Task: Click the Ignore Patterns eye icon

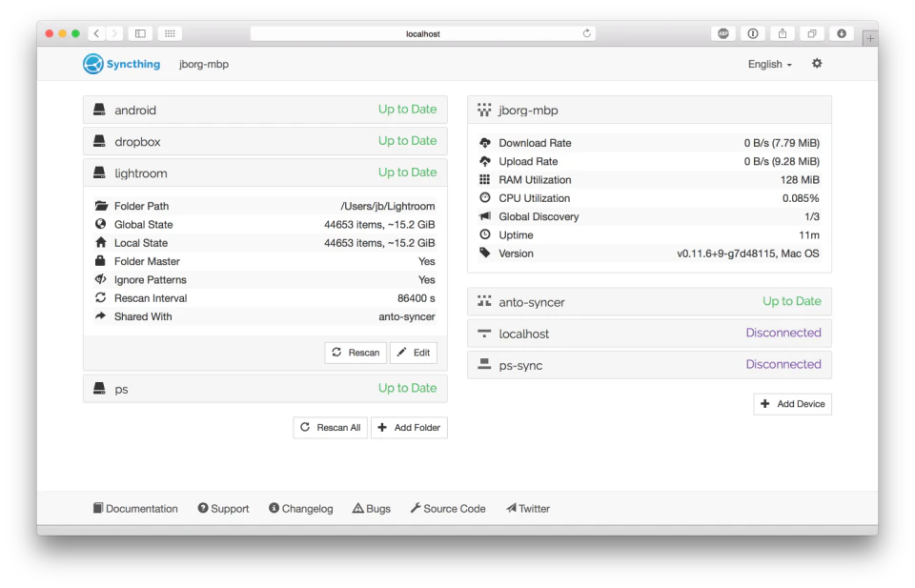Action: click(102, 279)
